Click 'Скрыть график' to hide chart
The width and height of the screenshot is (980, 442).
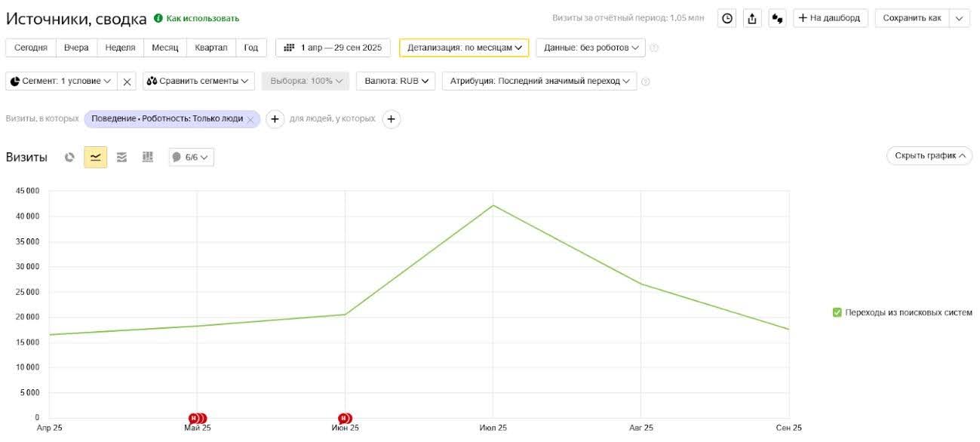click(x=929, y=156)
